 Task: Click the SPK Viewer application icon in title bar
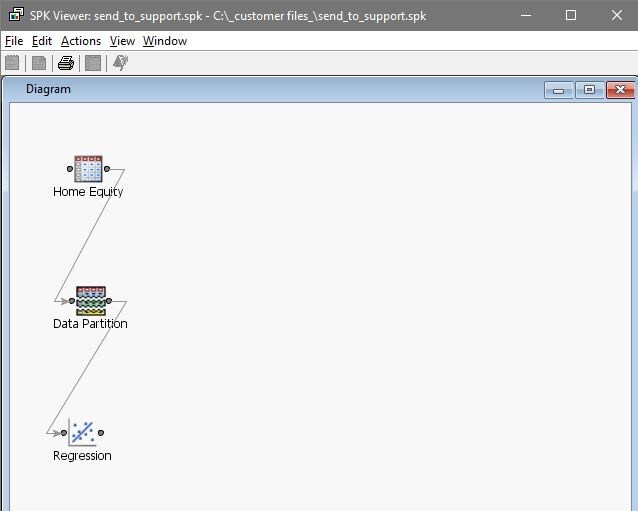pos(15,15)
